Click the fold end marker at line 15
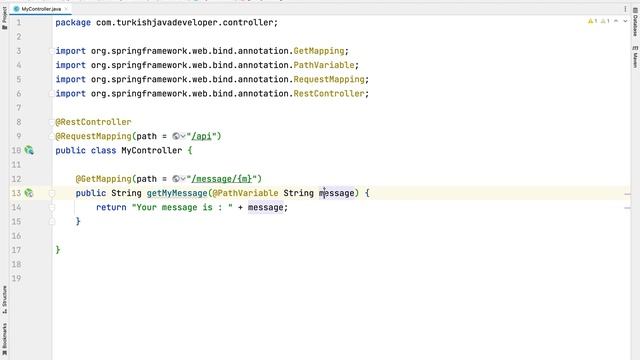 [x=52, y=222]
